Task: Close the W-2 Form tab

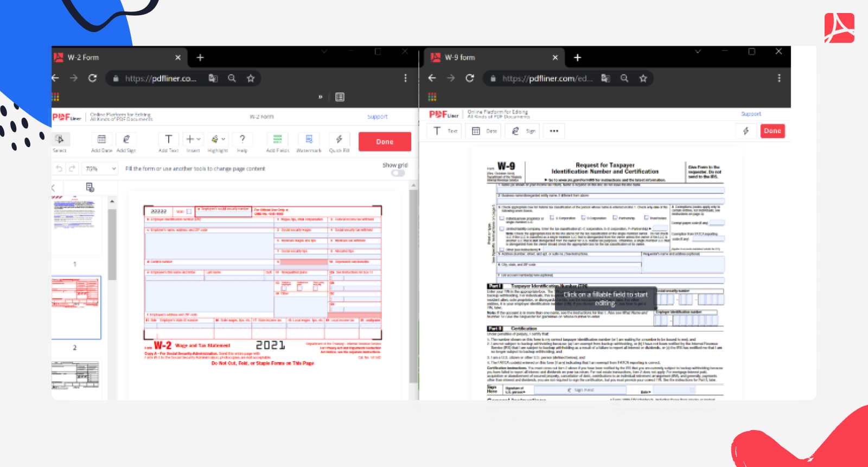Action: coord(178,58)
